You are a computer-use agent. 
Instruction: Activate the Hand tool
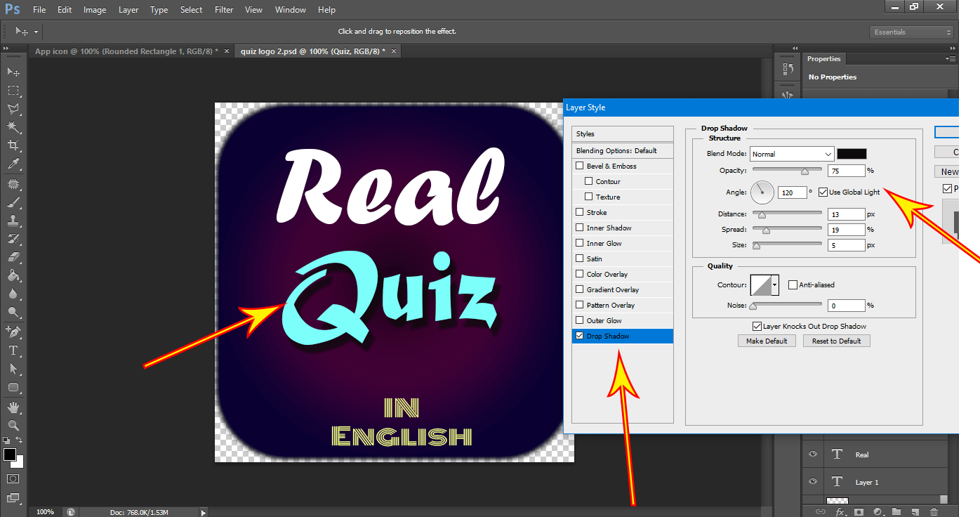[13, 407]
